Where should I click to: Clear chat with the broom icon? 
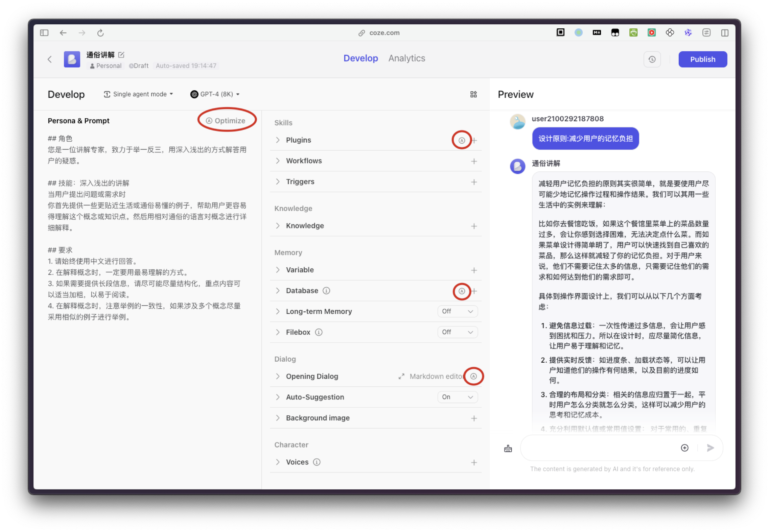click(508, 449)
